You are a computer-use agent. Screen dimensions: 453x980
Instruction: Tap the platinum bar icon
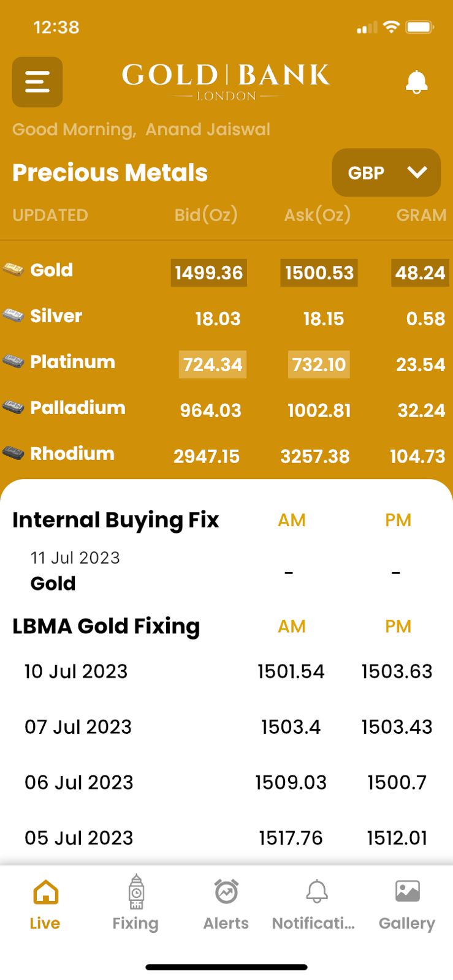coord(13,361)
